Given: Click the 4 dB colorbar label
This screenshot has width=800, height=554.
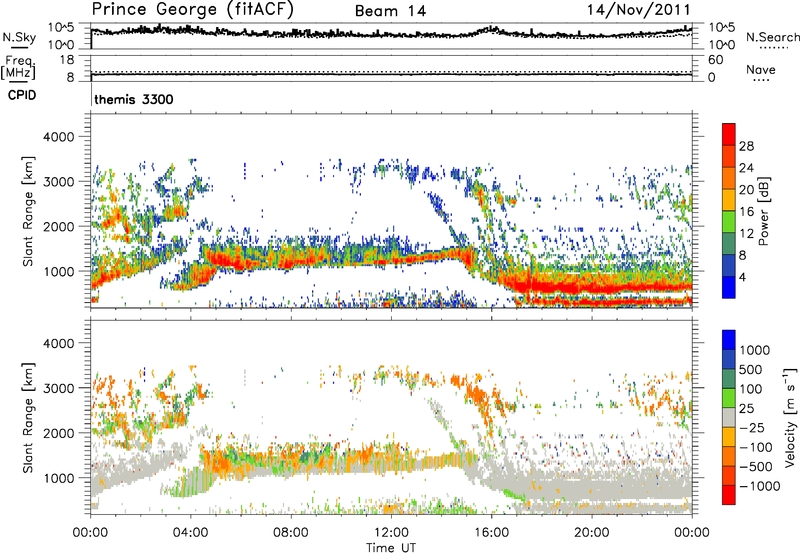Looking at the screenshot, I should 742,278.
